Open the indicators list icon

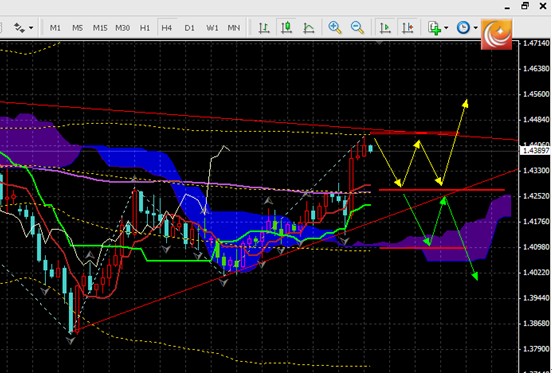[434, 28]
